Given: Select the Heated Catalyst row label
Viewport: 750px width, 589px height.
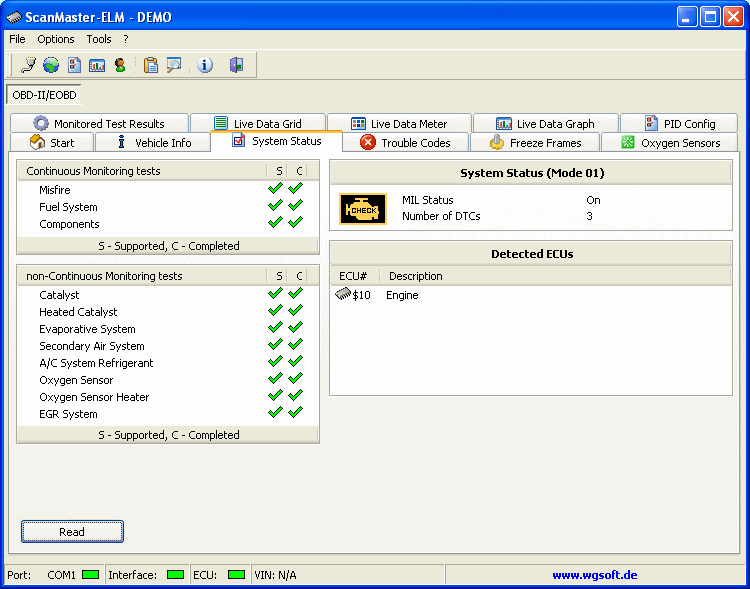Looking at the screenshot, I should [x=78, y=312].
